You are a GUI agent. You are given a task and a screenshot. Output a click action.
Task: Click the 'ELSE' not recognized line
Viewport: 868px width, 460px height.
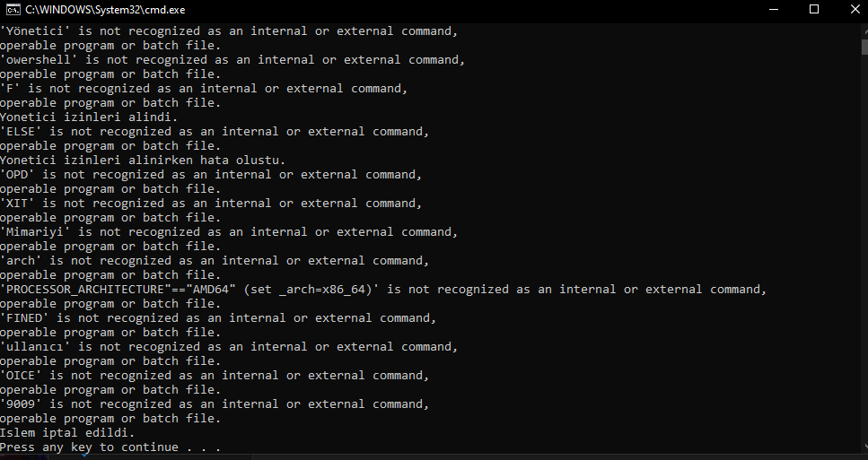click(214, 132)
